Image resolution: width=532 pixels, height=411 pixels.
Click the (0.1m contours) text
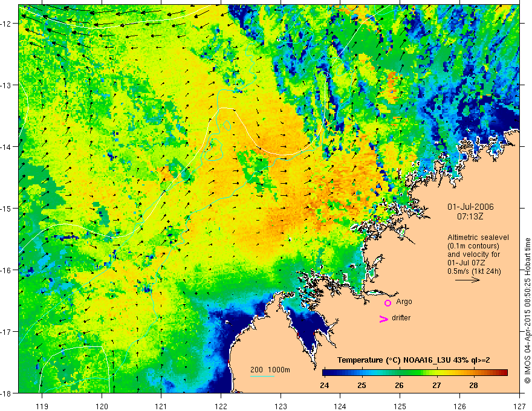tap(473, 246)
